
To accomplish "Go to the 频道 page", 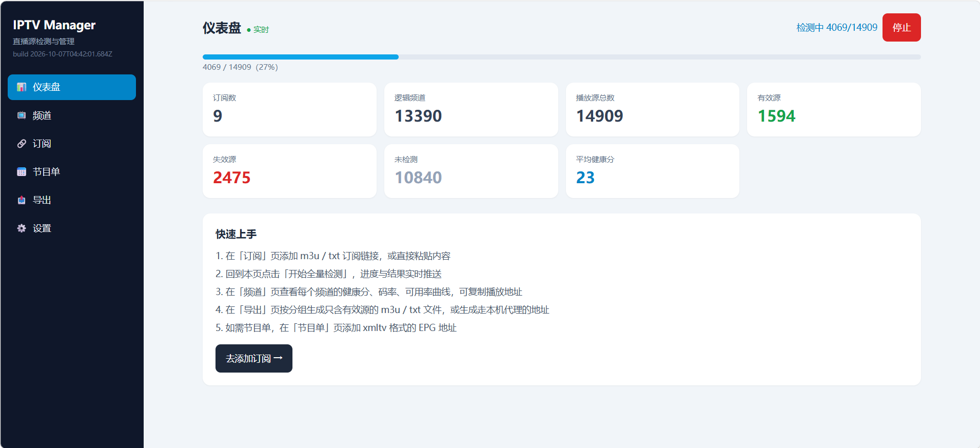I will point(72,115).
